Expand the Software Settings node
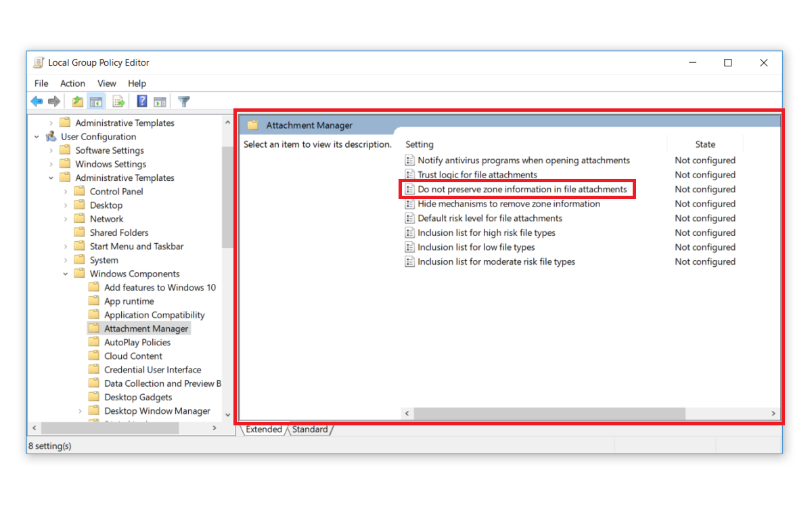This screenshot has height=508, width=812. 51,150
